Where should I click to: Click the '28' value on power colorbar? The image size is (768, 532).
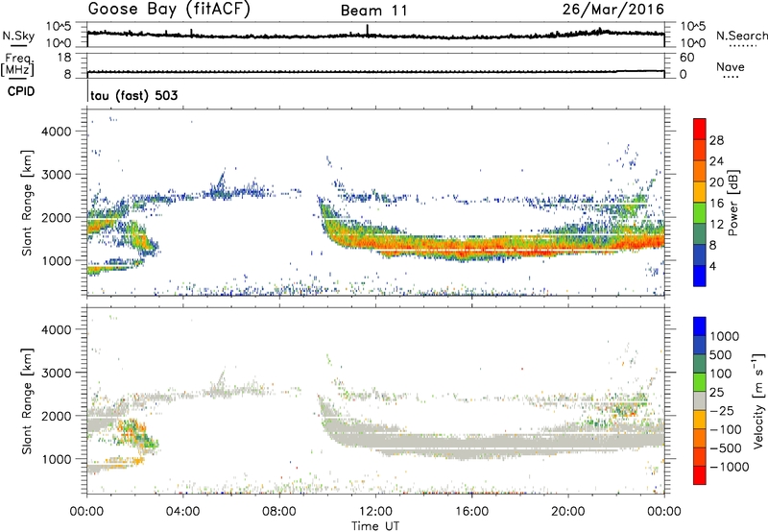(x=716, y=140)
